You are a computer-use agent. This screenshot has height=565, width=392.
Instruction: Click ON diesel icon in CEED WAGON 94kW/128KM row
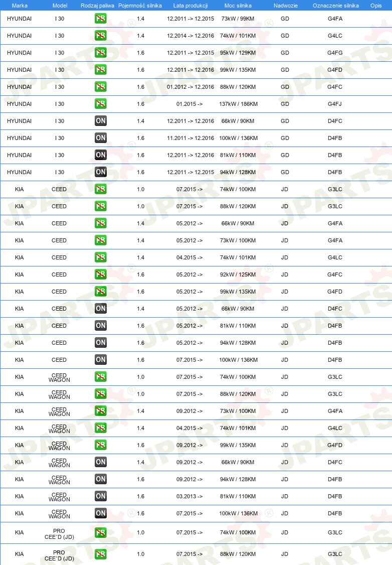pyautogui.click(x=100, y=479)
